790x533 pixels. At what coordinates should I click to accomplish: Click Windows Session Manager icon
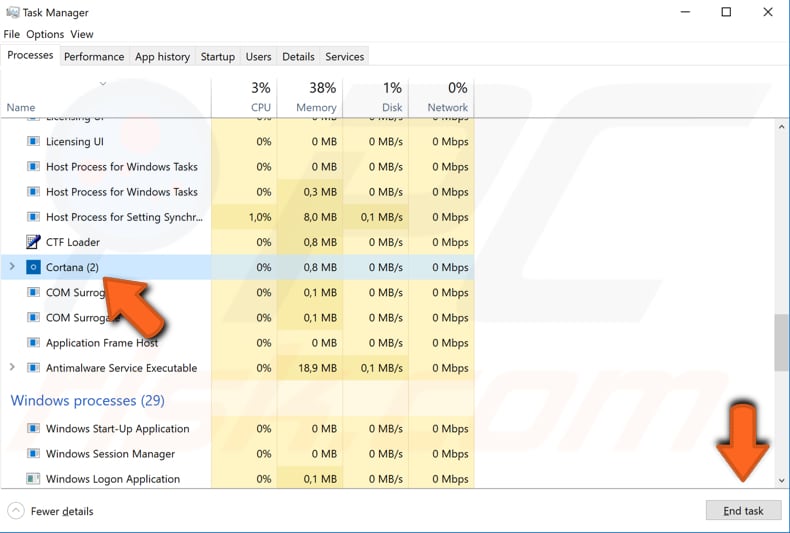point(33,453)
